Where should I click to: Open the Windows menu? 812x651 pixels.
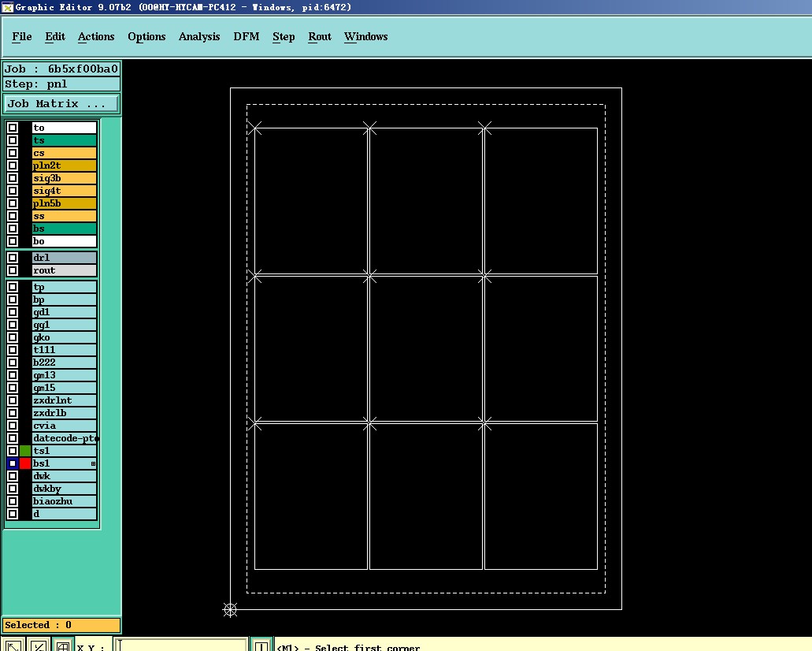(365, 37)
